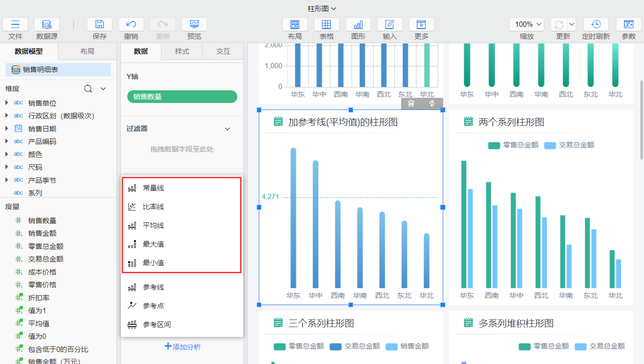Select 平均线 from the analysis menu
Image resolution: width=644 pixels, height=364 pixels.
point(154,226)
